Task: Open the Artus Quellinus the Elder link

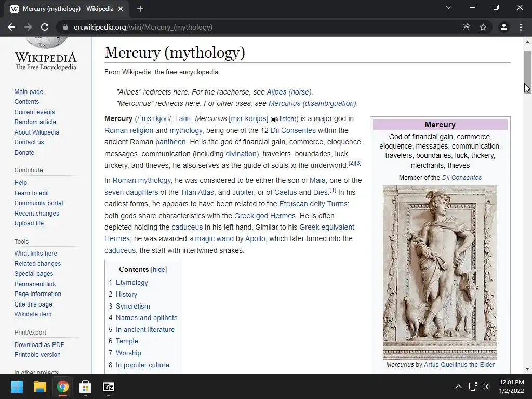Action: pyautogui.click(x=459, y=364)
